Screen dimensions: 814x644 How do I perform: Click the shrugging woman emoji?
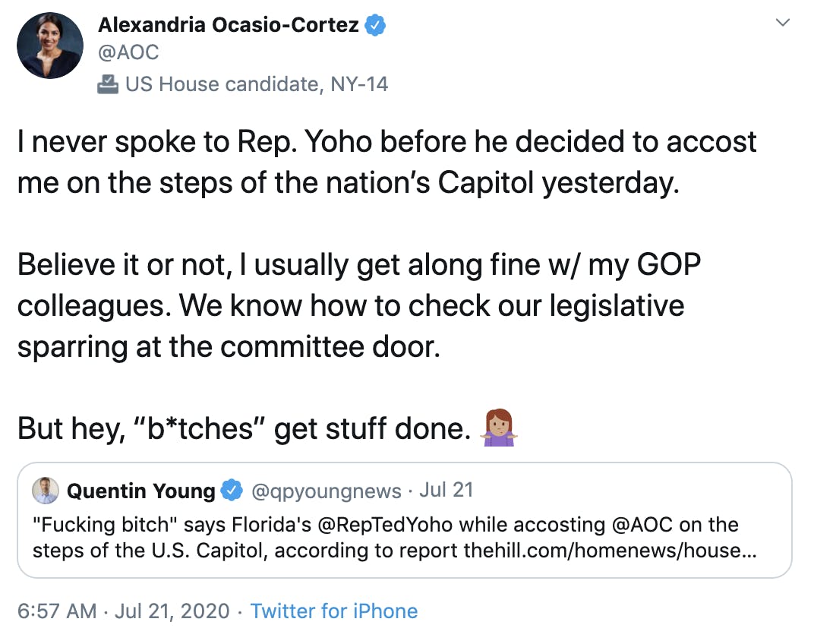499,428
